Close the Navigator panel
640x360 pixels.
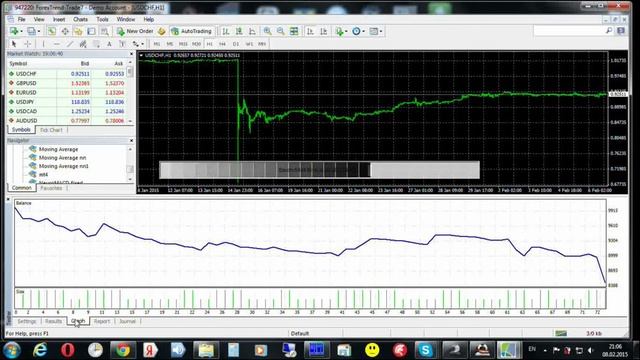(x=131, y=140)
